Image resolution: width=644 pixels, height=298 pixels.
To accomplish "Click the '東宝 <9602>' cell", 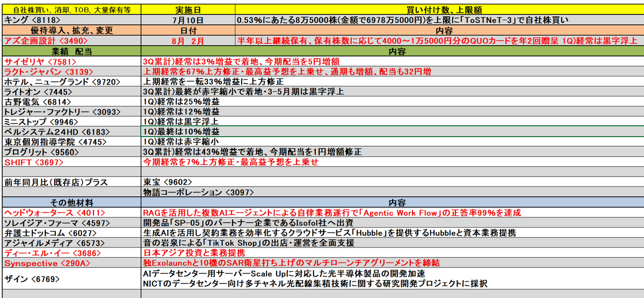I will [393, 182].
